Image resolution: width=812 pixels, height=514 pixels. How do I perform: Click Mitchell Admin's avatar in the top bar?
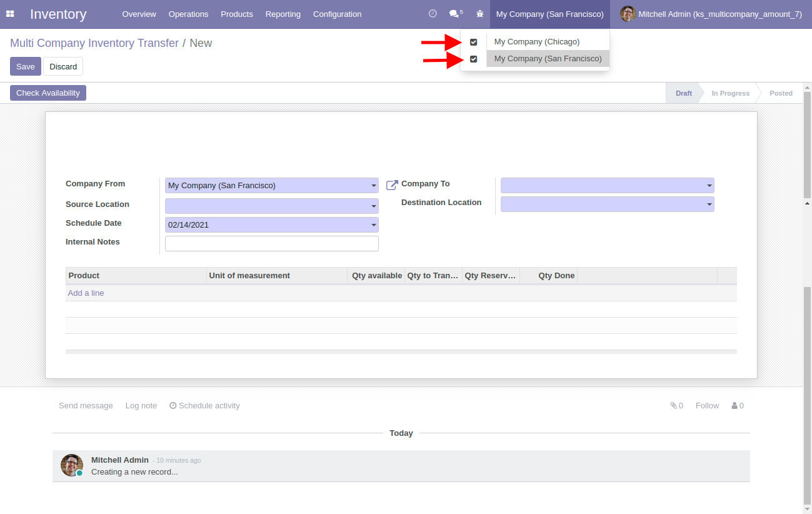pos(628,14)
